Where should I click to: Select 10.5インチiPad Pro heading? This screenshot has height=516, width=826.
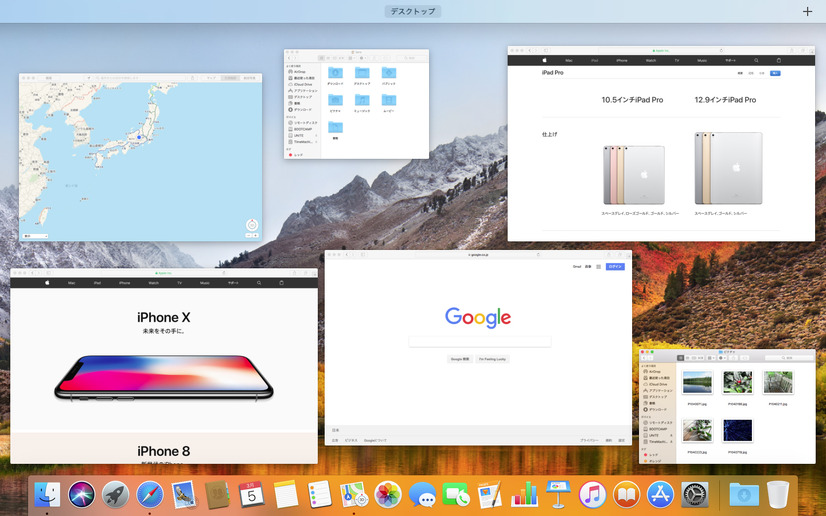click(632, 100)
